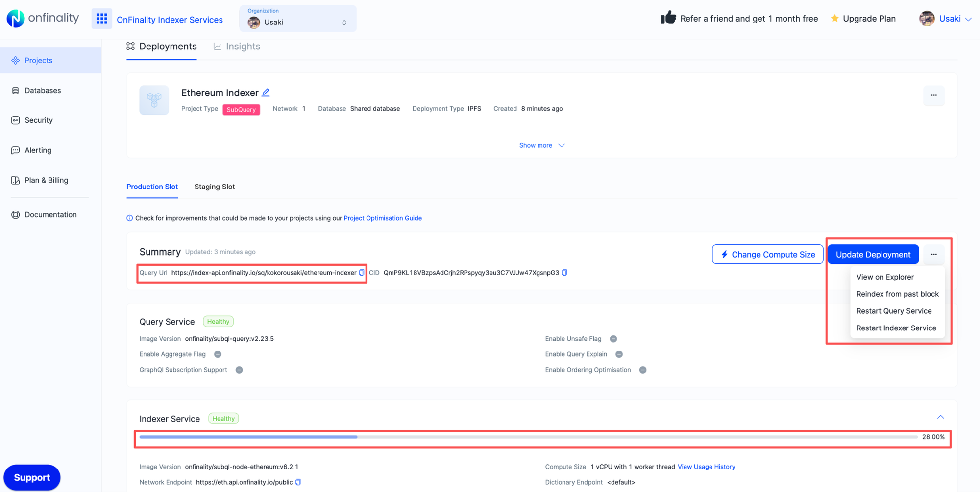Open the Project Optimisation Guide link
The image size is (980, 492).
coord(383,218)
